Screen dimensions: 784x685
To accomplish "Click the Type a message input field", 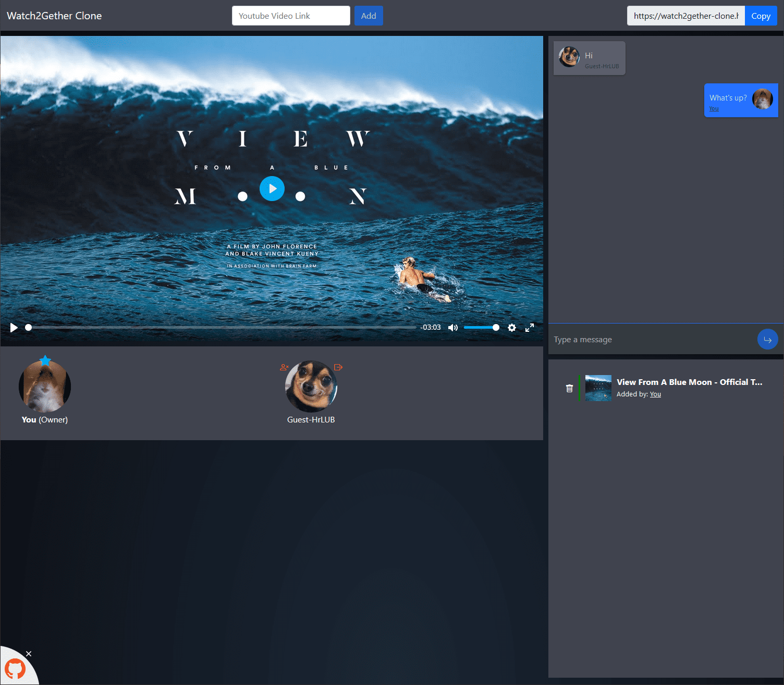I will click(x=626, y=339).
